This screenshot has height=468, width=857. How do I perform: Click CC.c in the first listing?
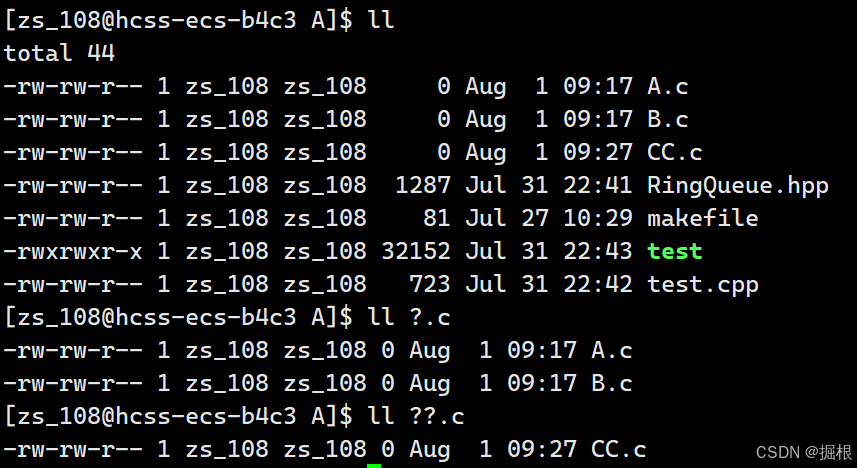click(x=674, y=153)
